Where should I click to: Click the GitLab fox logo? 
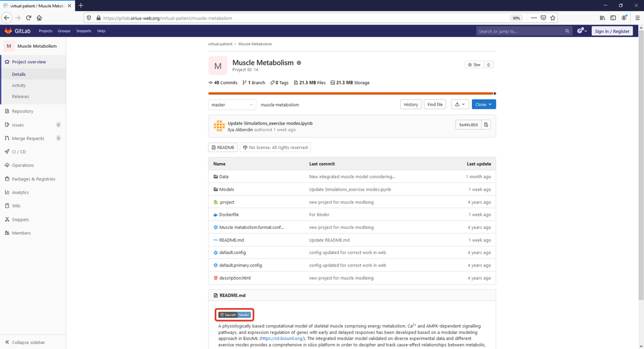pyautogui.click(x=8, y=31)
